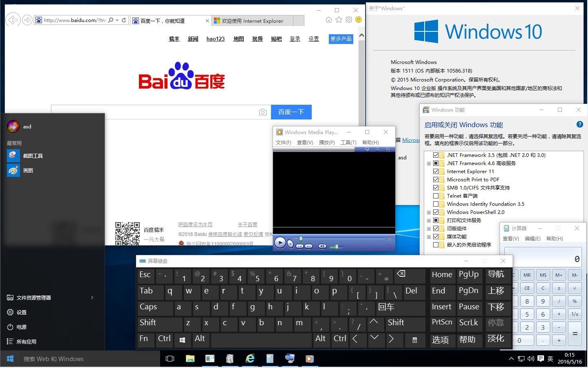Mute the sound in Windows Media Player
588x368 pixels.
[322, 246]
